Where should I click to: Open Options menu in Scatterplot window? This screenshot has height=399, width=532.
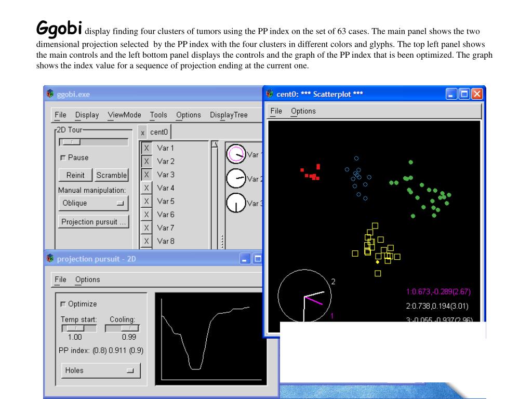303,111
